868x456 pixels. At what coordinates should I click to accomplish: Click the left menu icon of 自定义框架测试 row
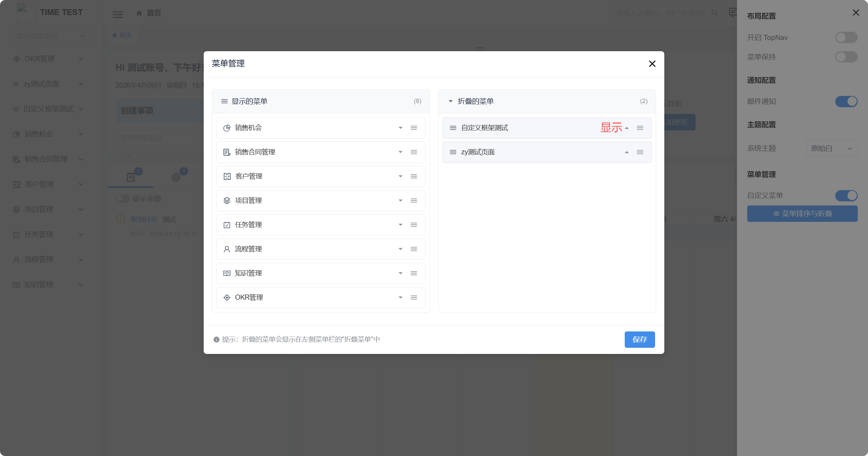pyautogui.click(x=453, y=128)
